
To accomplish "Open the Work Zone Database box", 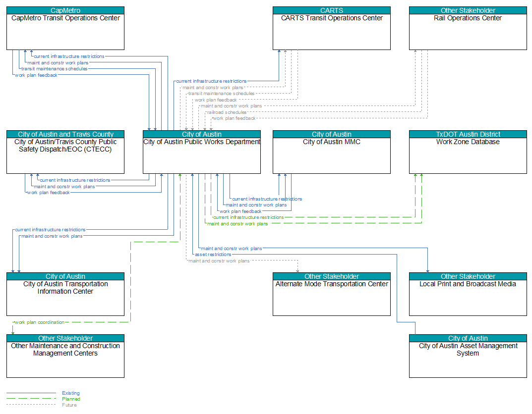I will (468, 152).
